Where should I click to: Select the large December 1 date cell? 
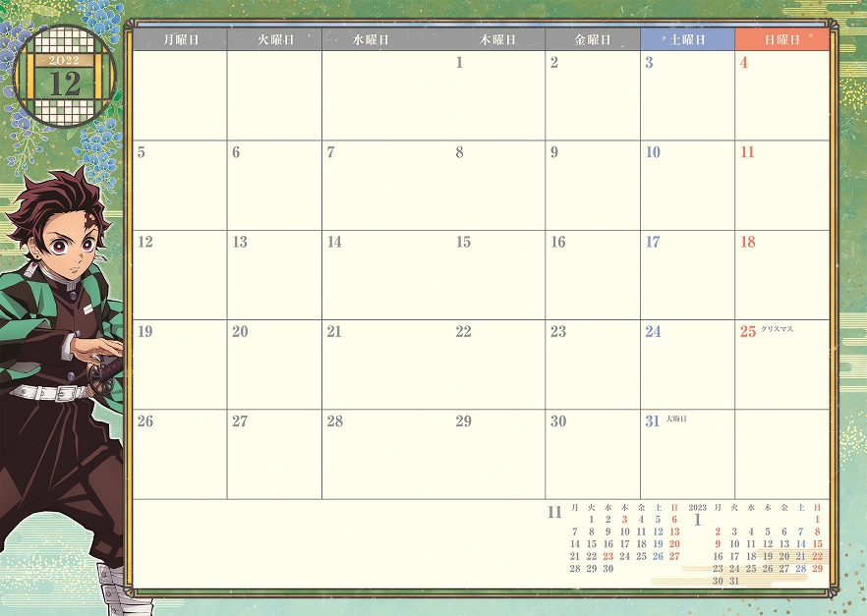(x=497, y=95)
